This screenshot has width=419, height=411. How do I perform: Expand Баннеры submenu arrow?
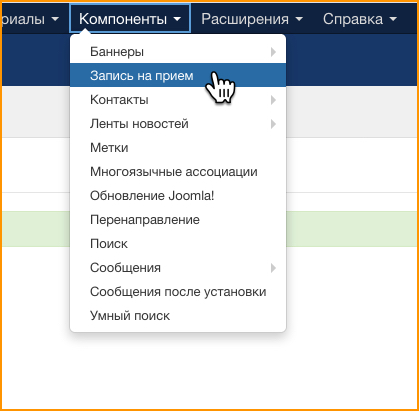click(273, 52)
